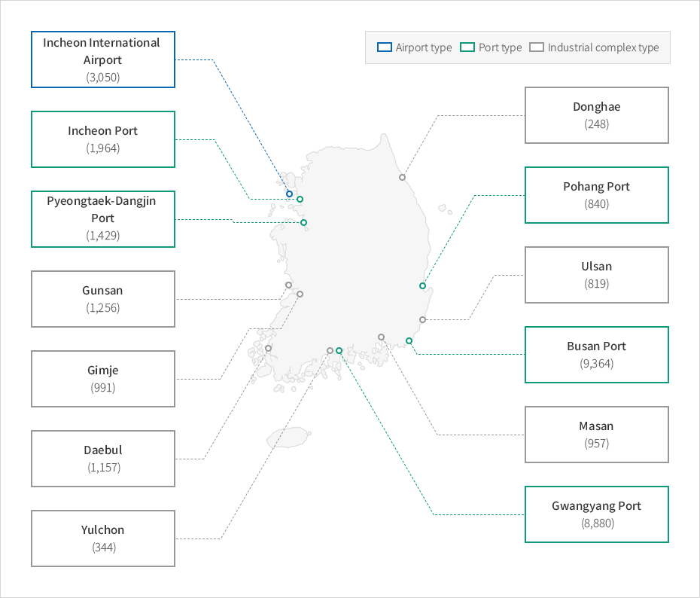Open the Pyeongtaek-Dangjin Port box
Viewport: 700px width, 598px height.
(103, 219)
